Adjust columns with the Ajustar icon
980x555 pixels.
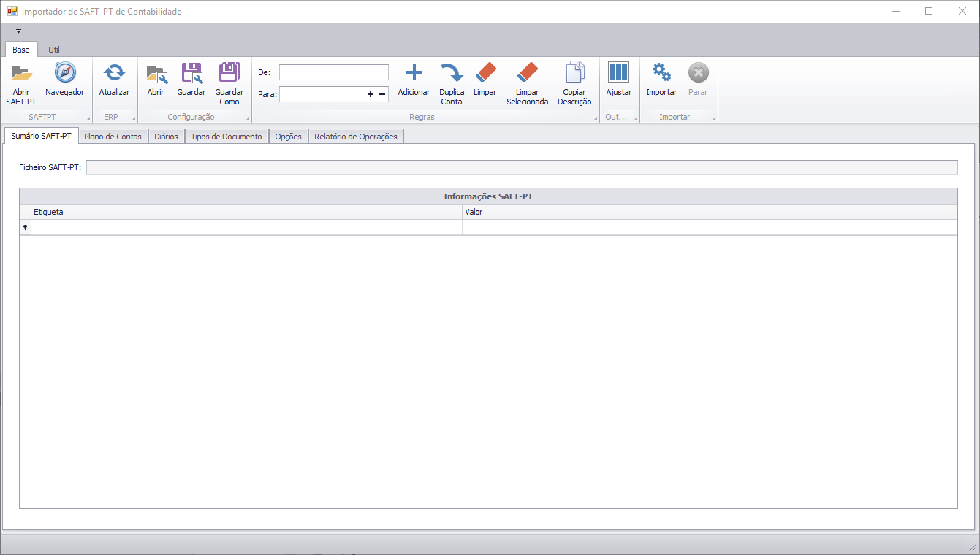618,74
